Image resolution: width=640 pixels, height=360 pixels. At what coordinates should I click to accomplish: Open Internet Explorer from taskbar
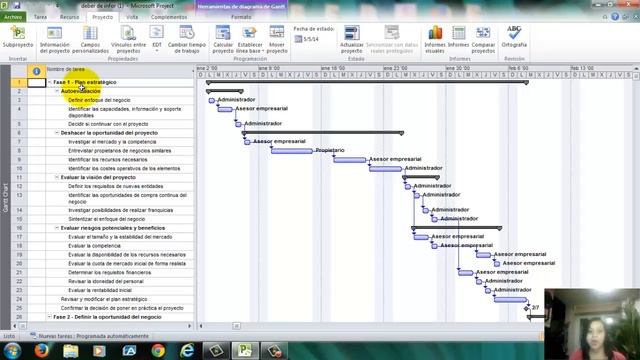tap(187, 351)
